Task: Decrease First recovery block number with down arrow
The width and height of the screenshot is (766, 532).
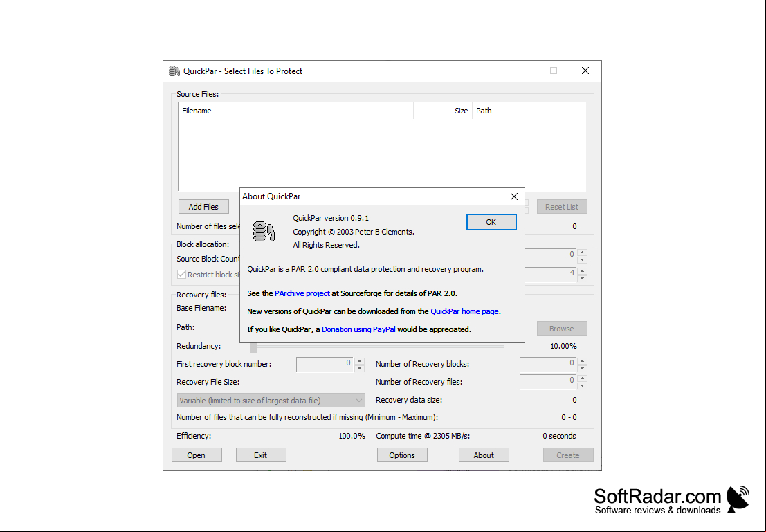Action: tap(360, 369)
